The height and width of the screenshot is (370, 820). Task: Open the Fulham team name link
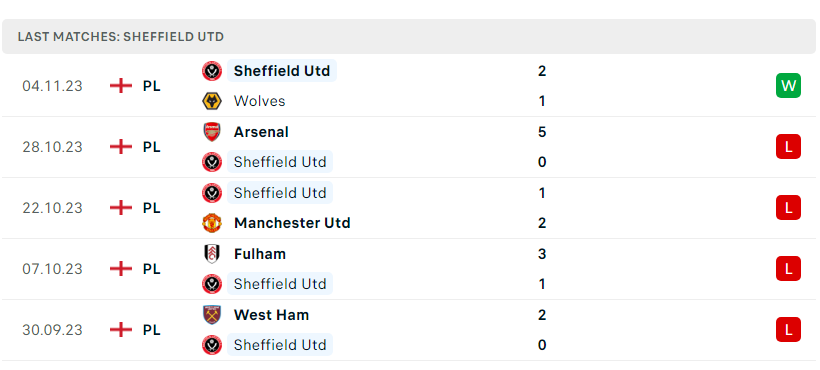(260, 254)
